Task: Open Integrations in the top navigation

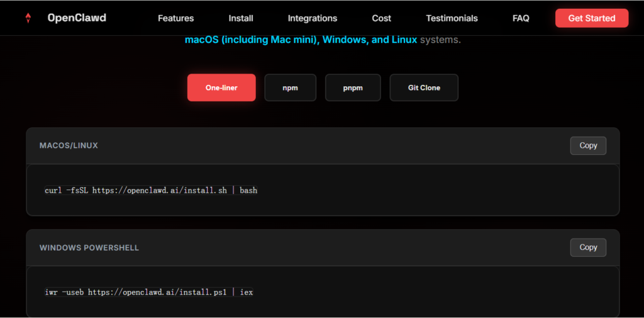Action: [x=312, y=18]
